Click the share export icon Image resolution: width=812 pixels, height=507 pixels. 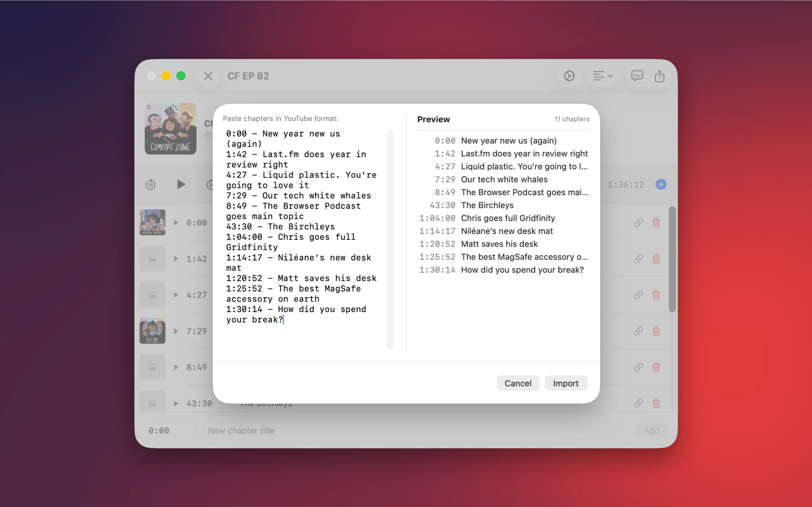pyautogui.click(x=659, y=76)
